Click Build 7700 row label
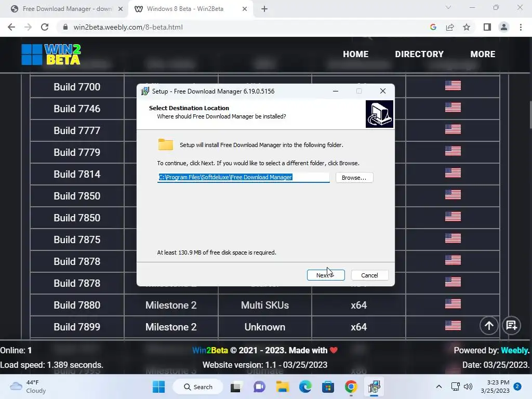This screenshot has width=532, height=399. click(x=77, y=87)
